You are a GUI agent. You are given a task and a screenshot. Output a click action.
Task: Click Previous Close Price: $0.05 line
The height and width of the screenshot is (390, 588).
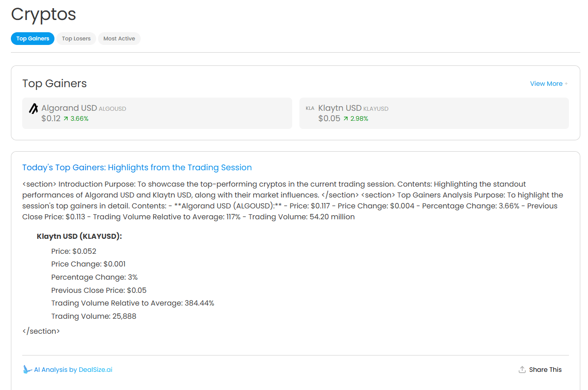[x=99, y=291]
